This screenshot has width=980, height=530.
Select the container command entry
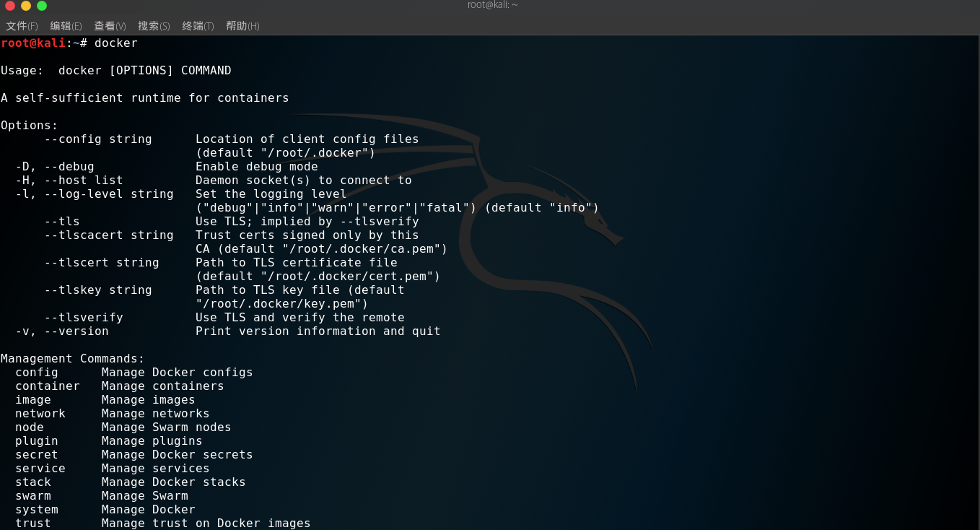48,386
